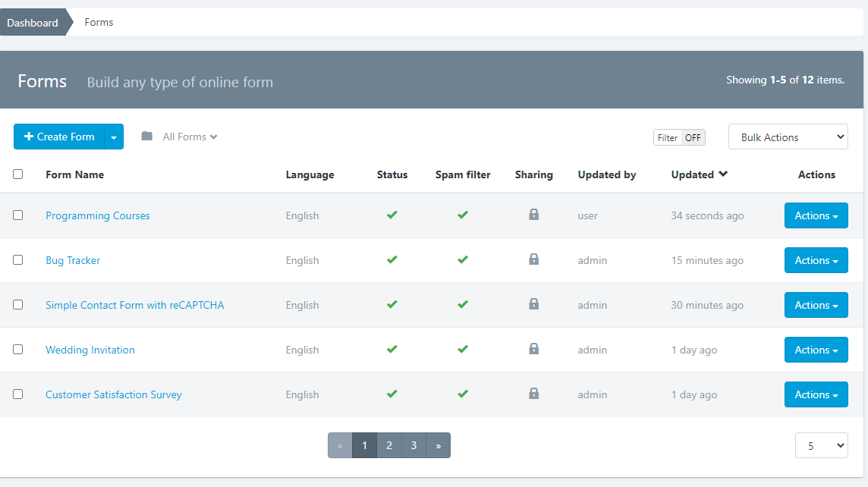
Task: Go to the Dashboard breadcrumb
Action: coord(33,23)
